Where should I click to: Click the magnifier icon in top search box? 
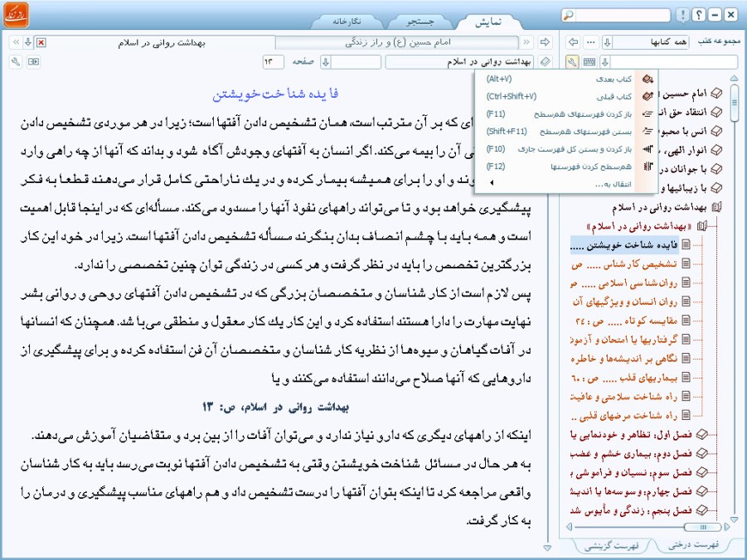[569, 15]
